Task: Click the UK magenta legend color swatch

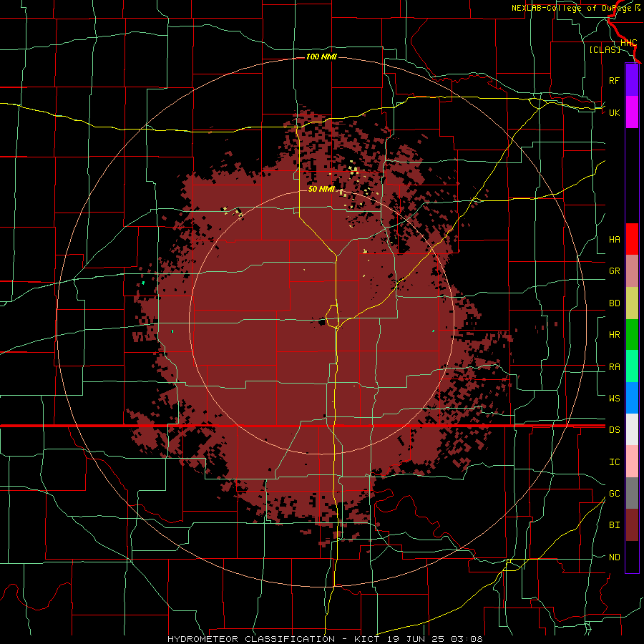Action: coord(632,112)
